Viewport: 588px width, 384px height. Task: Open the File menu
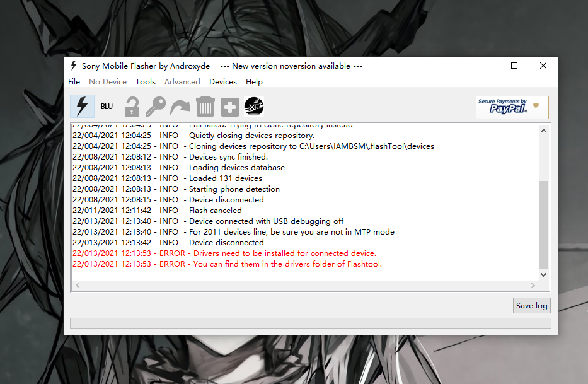74,82
